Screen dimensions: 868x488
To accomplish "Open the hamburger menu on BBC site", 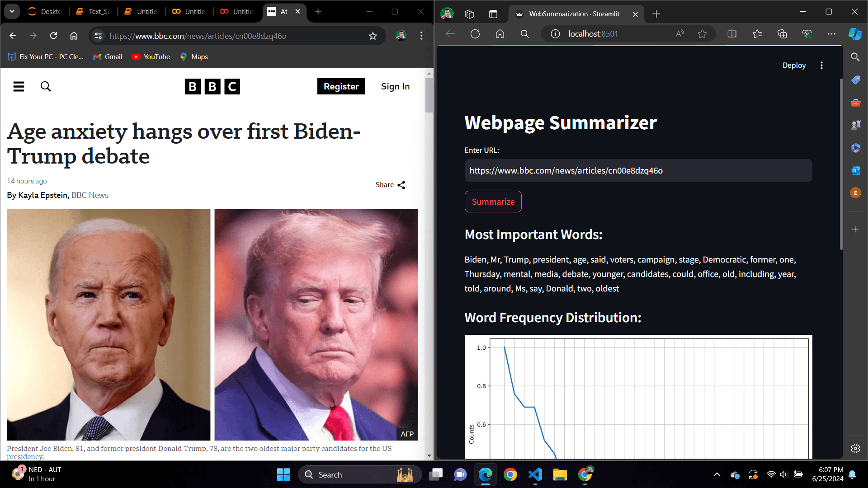I will 19,86.
